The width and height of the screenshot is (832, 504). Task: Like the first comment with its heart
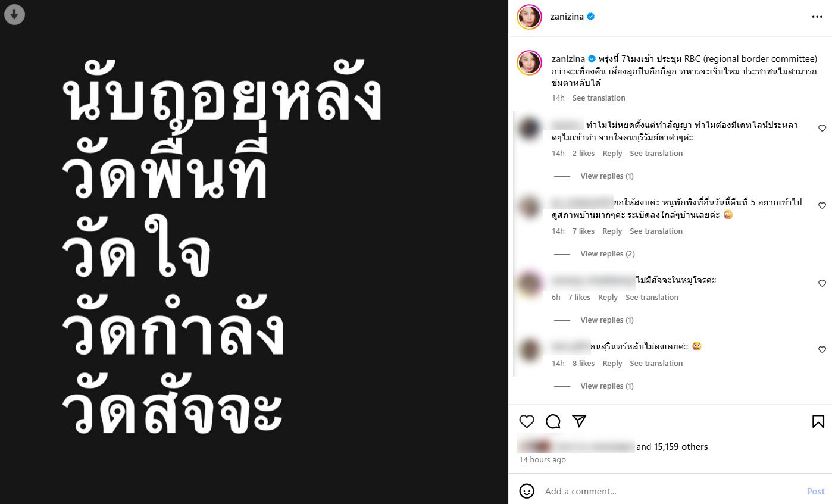[x=822, y=129]
